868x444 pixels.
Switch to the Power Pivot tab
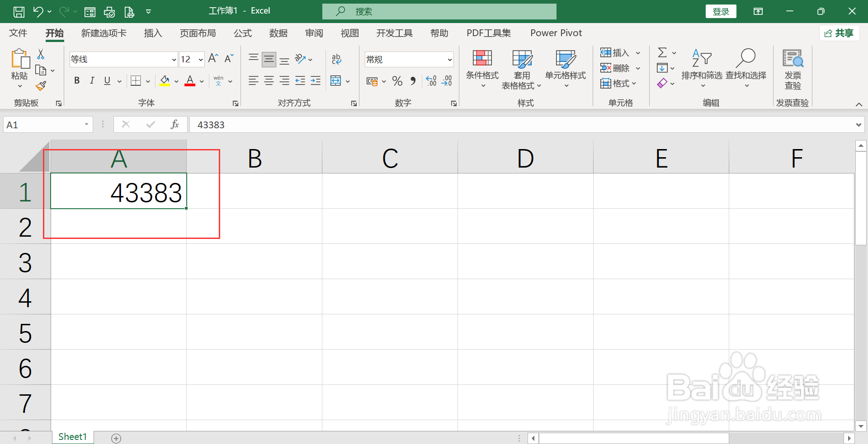[x=556, y=33]
